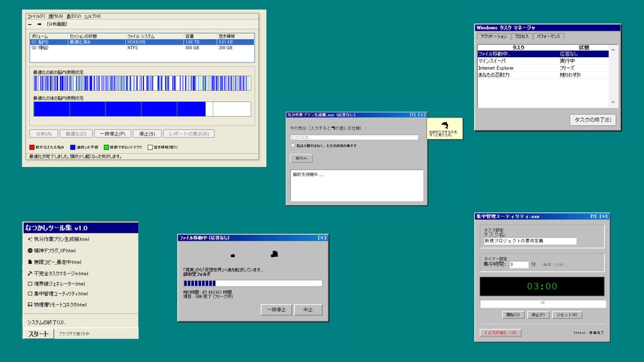This screenshot has width=644, height=362.
Task: Click the 集中時間 minutes input field
Action: (x=519, y=265)
